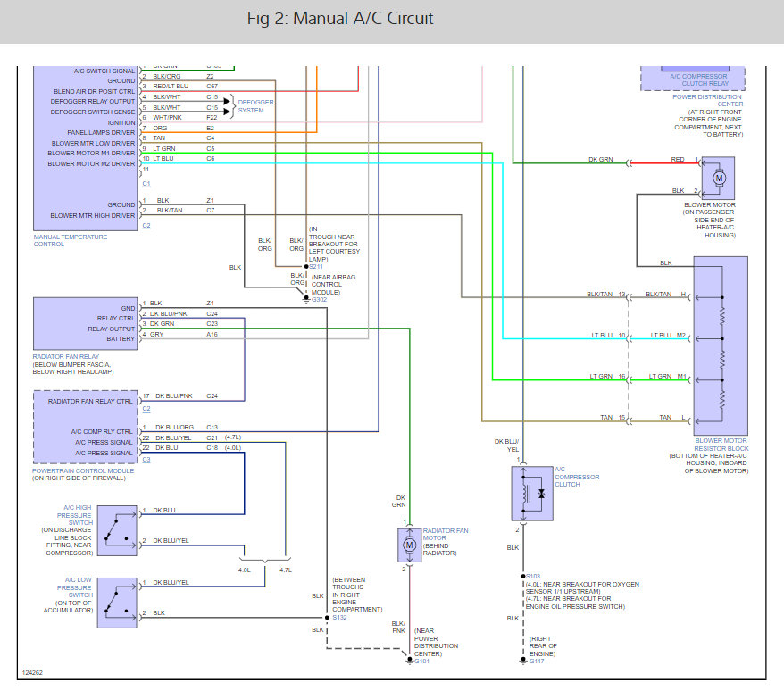Click the Radiator Fan Relay label
784x699 pixels.
tap(66, 356)
